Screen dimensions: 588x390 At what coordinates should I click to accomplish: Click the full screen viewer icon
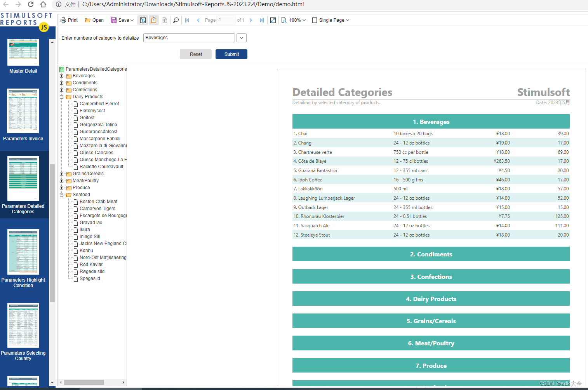[x=273, y=20]
